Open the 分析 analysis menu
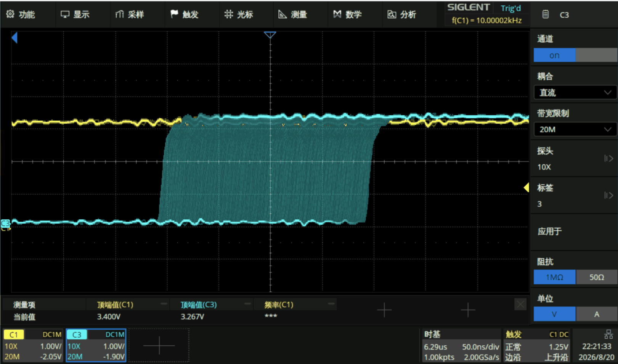The width and height of the screenshot is (618, 364). click(402, 14)
